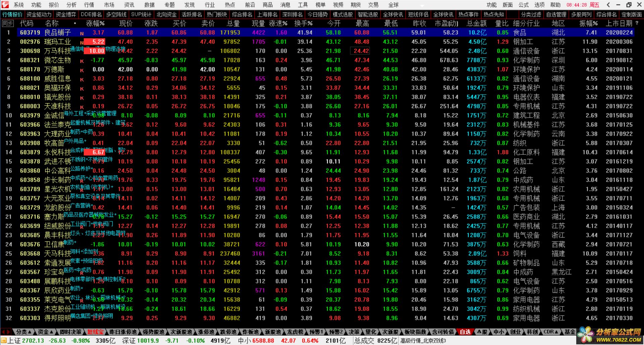Click the tab scroll arrows at bottom-left
The width and height of the screenshot is (644, 345).
[6, 332]
